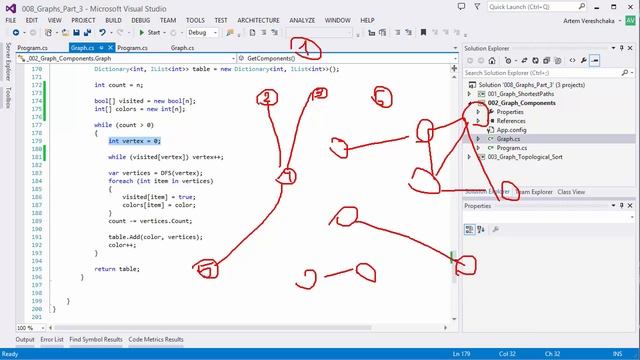The height and width of the screenshot is (360, 640).
Task: Click the Property Pages icon in the Properties panel
Action: [x=496, y=229]
